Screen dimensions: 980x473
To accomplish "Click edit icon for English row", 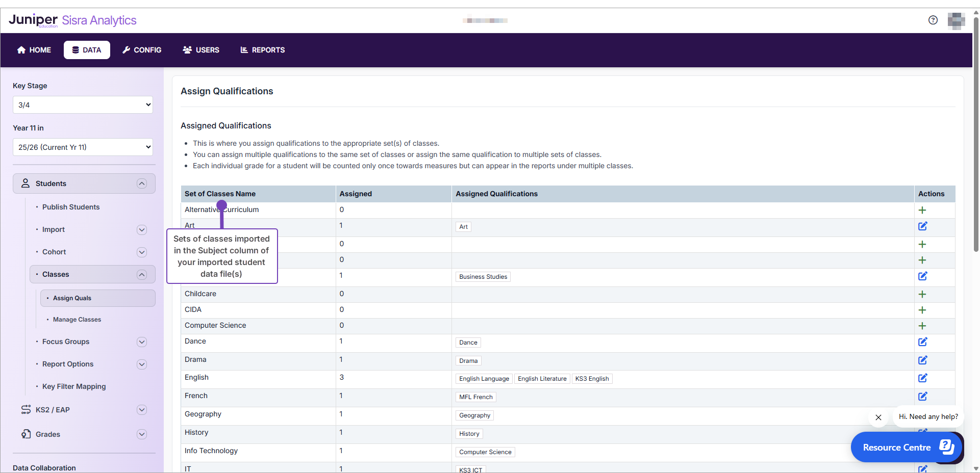I will click(x=922, y=378).
